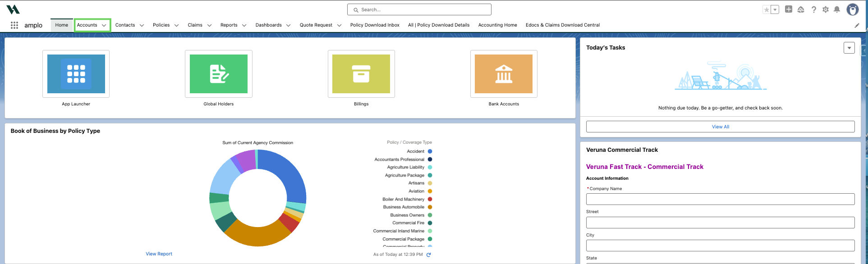The width and height of the screenshot is (868, 264).
Task: Click the 'Sum of Current Agency Commission' chart title
Action: click(257, 143)
